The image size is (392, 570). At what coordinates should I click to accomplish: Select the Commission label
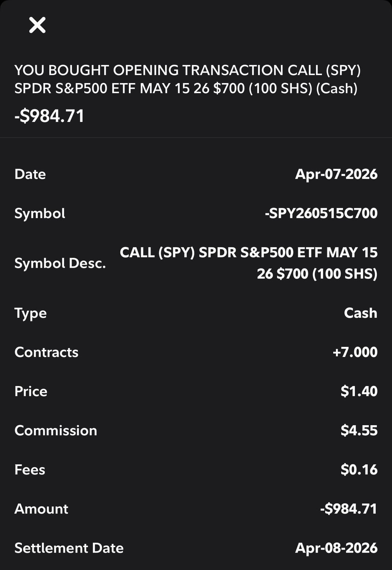pos(56,431)
